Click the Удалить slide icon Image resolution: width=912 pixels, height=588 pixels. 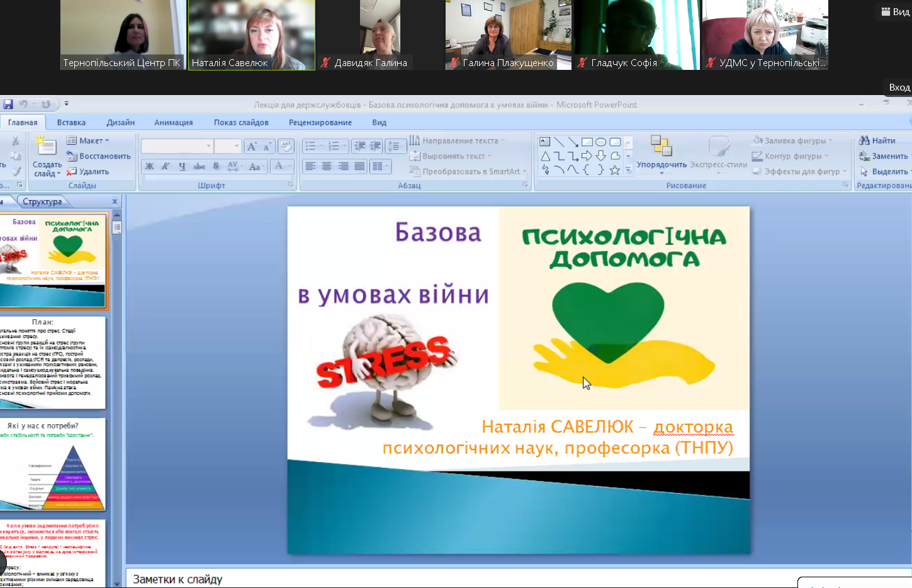tap(72, 171)
